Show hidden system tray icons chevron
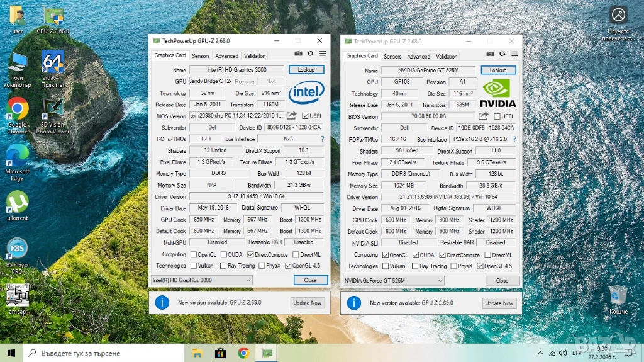The image size is (644, 362). click(x=540, y=353)
